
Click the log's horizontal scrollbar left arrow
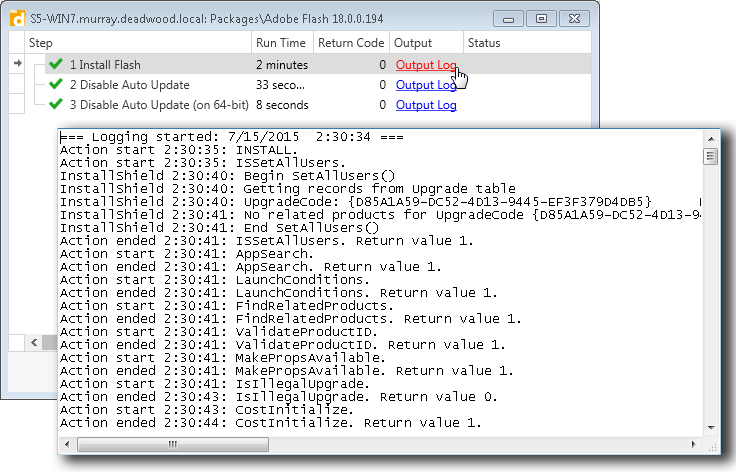coord(68,445)
